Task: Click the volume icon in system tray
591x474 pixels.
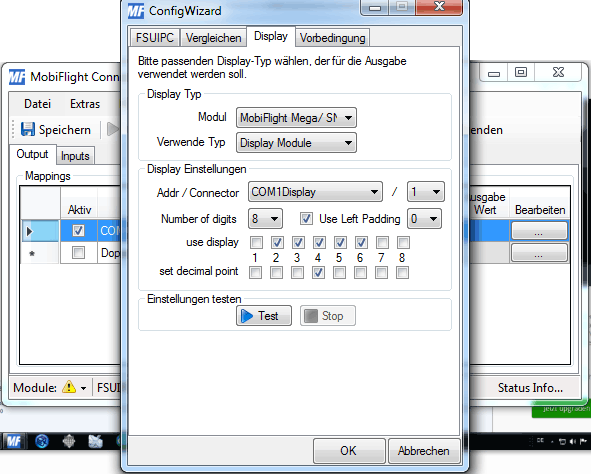Action: pyautogui.click(x=573, y=441)
